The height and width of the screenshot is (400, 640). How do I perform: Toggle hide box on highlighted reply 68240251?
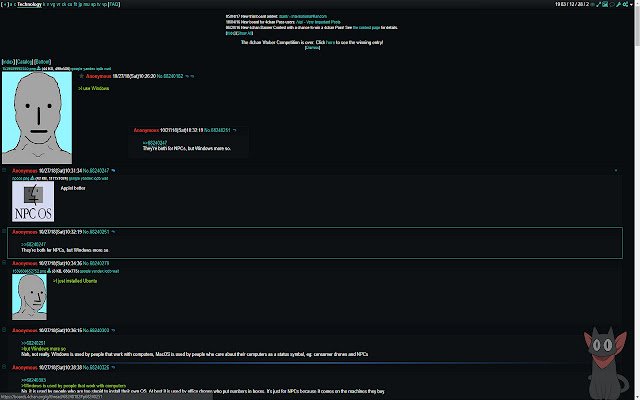pyautogui.click(x=4, y=231)
